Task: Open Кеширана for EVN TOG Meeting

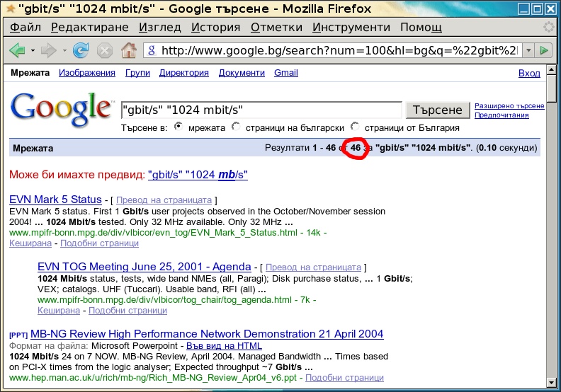Action: pyautogui.click(x=59, y=311)
